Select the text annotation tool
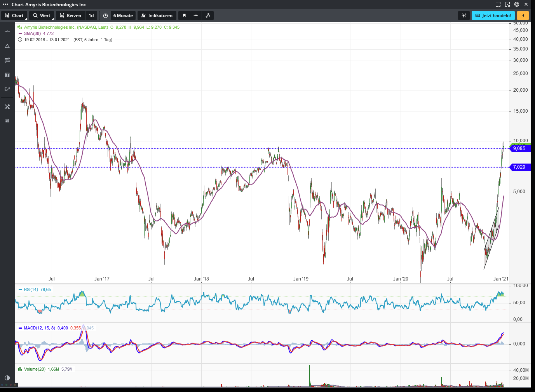 coord(7,75)
